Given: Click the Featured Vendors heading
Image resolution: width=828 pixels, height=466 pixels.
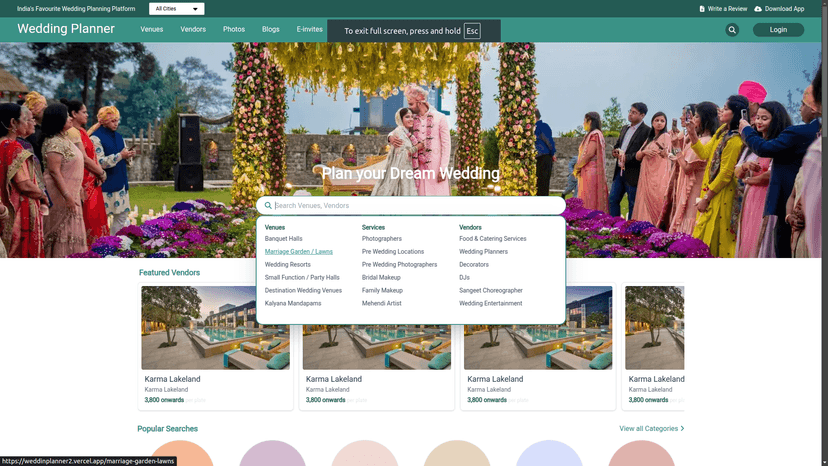Looking at the screenshot, I should pos(170,273).
